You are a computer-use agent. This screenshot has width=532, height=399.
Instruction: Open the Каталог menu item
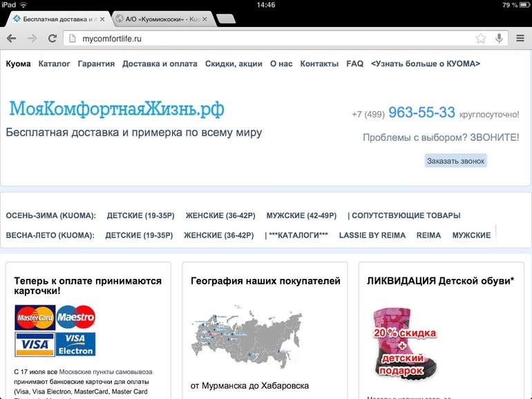[54, 64]
